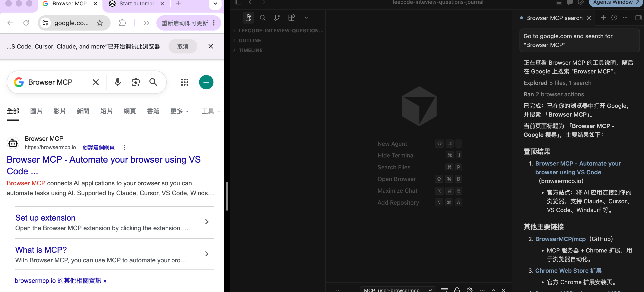Image resolution: width=644 pixels, height=292 pixels.
Task: Open more chat actions next to history
Action: (625, 18)
